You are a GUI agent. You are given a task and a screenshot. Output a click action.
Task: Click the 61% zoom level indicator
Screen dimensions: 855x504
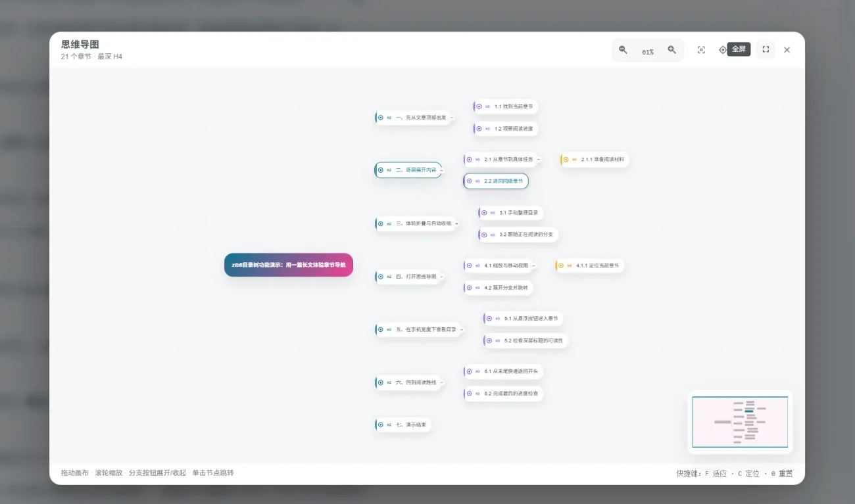click(x=648, y=52)
